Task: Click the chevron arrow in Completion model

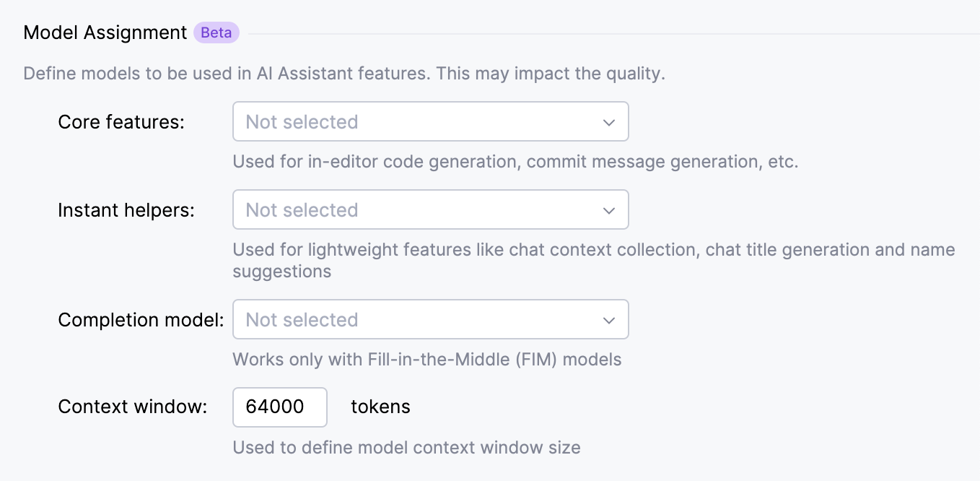Action: (608, 320)
